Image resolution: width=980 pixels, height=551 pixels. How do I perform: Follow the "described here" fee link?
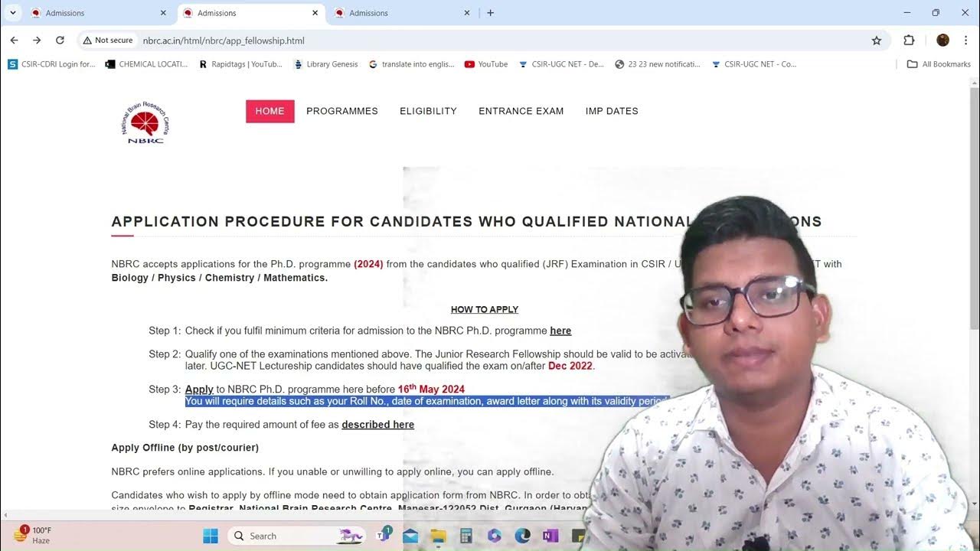click(378, 425)
